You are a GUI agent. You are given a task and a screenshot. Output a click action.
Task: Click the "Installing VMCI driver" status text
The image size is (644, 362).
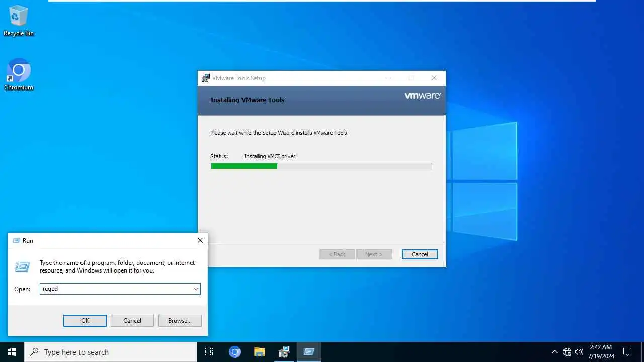pos(270,156)
